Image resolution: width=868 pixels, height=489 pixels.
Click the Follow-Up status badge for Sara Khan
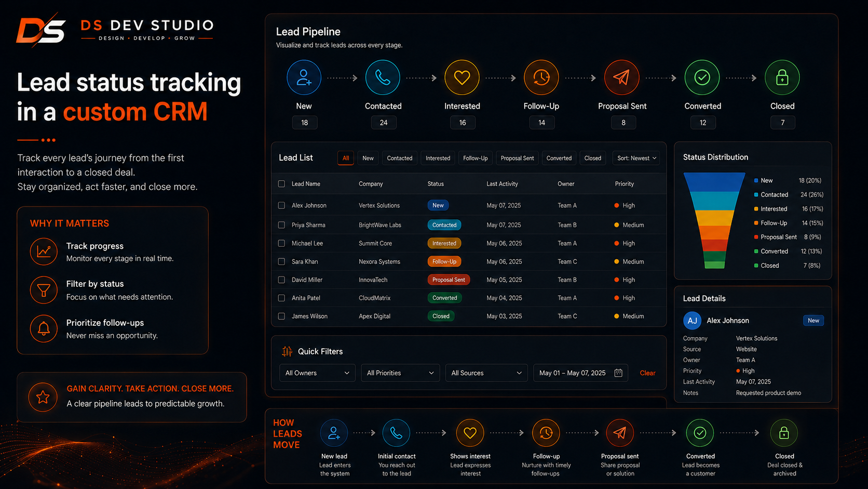444,261
